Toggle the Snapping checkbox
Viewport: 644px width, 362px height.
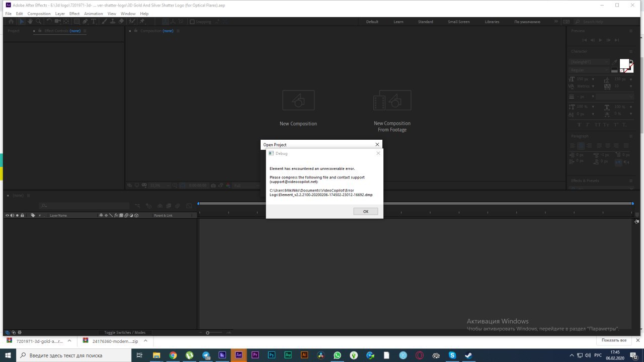(192, 22)
